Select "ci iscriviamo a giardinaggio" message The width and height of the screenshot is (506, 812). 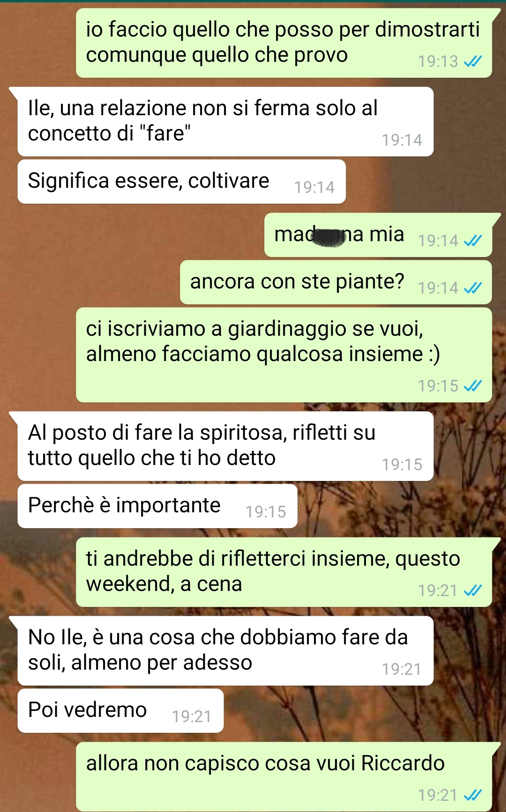pos(284,355)
